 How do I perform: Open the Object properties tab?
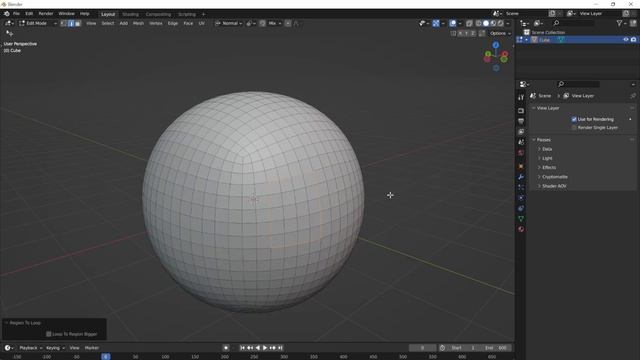point(521,167)
